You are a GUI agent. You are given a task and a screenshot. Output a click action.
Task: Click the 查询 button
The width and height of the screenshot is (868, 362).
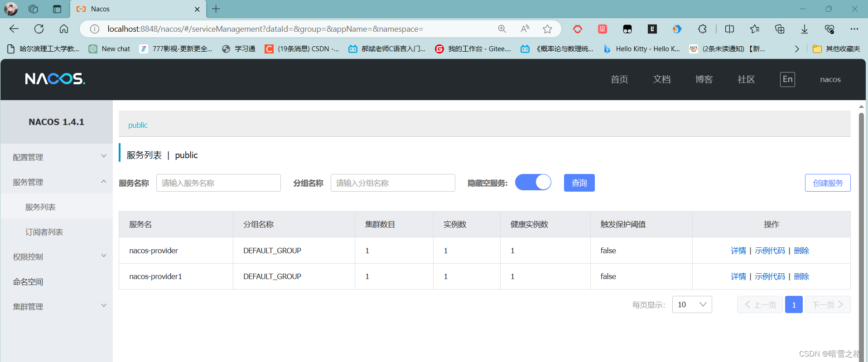[x=579, y=183]
